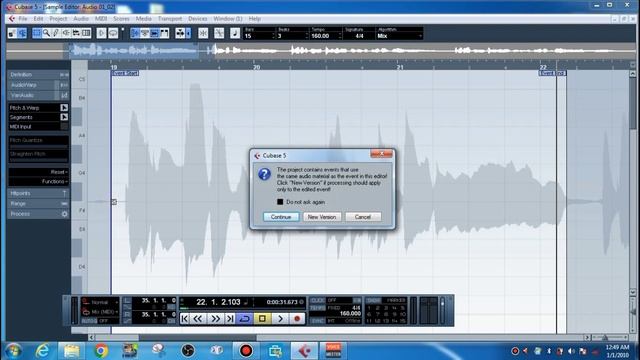Select the Time Warp tool

coord(86,33)
